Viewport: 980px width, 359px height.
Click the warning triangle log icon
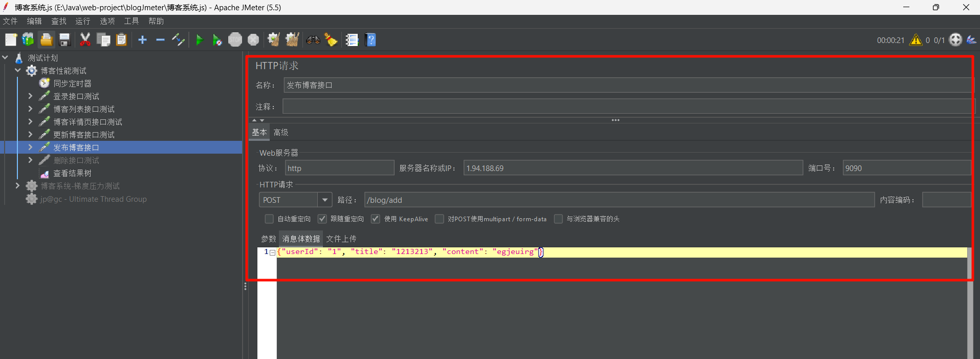[916, 40]
